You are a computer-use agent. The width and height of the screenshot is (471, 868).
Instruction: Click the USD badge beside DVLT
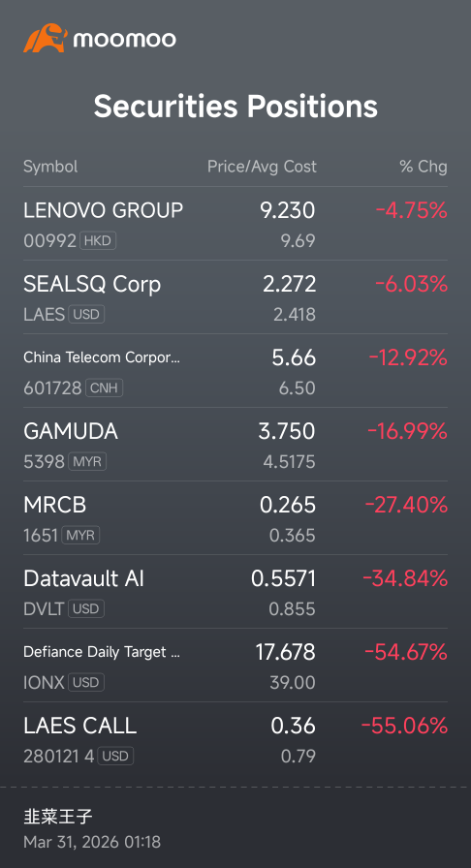pyautogui.click(x=86, y=609)
